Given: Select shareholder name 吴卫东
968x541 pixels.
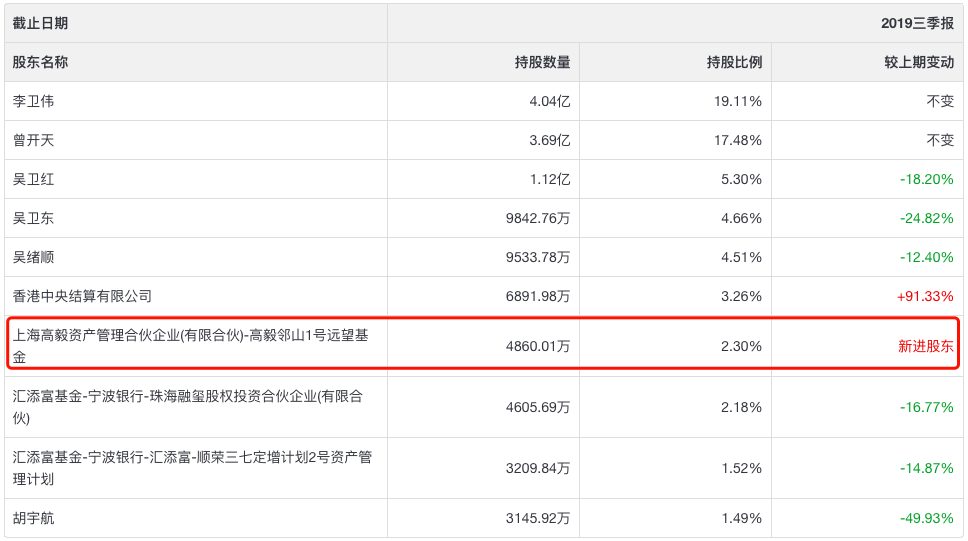Looking at the screenshot, I should click(33, 218).
